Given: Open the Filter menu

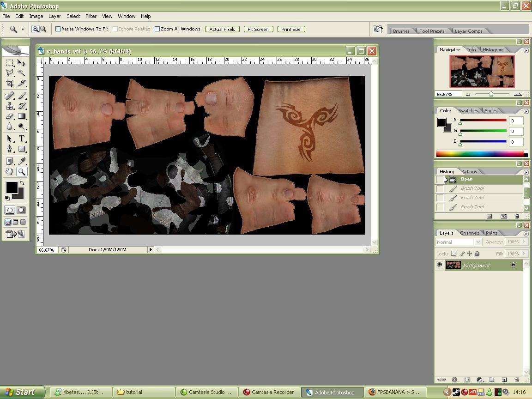Looking at the screenshot, I should pos(91,16).
